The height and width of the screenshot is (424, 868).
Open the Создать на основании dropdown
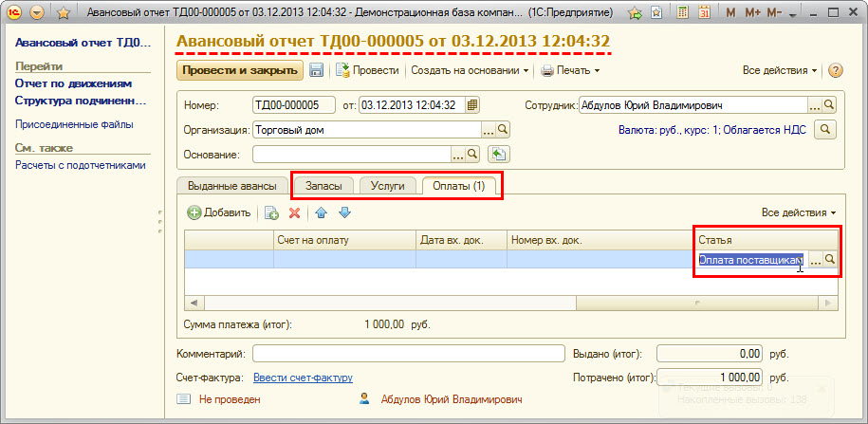coord(469,71)
